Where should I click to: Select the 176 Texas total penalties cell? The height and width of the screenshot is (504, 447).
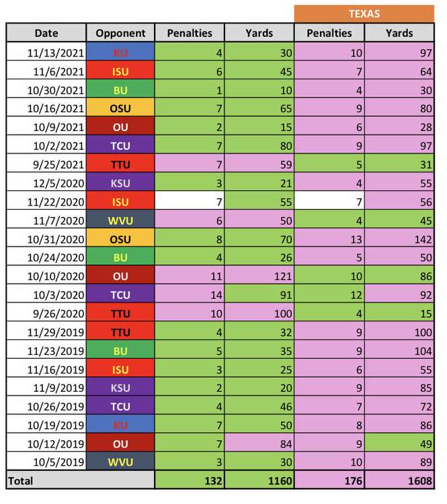[x=329, y=480]
